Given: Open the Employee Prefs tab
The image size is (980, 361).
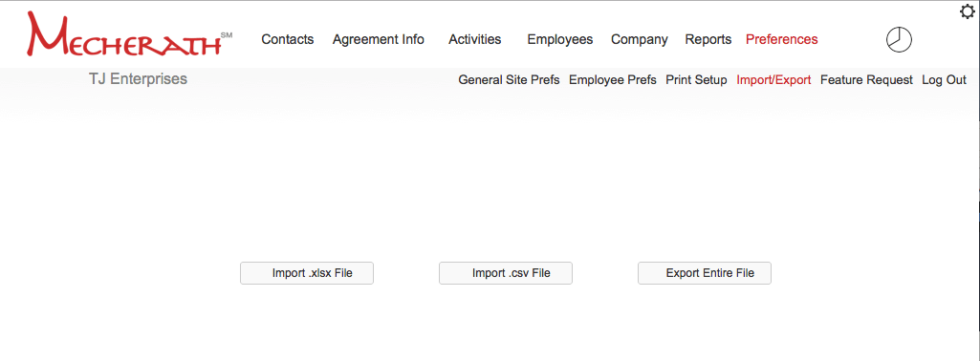Looking at the screenshot, I should 613,80.
